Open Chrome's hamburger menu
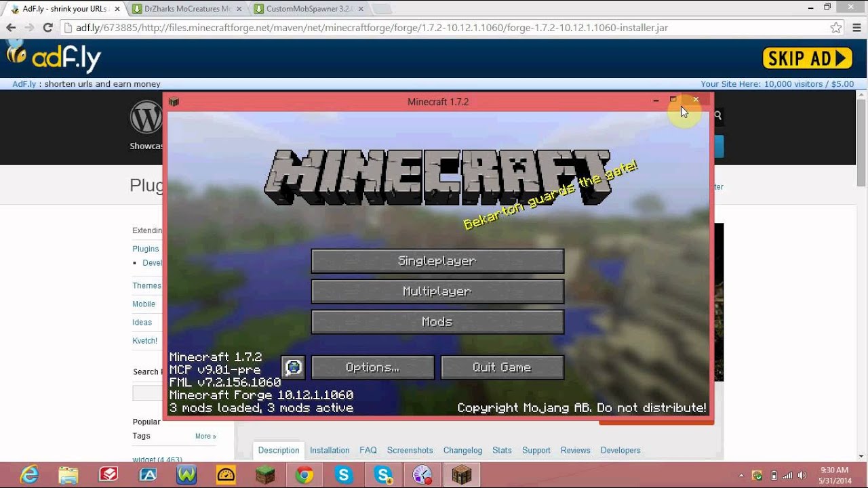Viewport: 868px width, 488px height. pos(856,28)
